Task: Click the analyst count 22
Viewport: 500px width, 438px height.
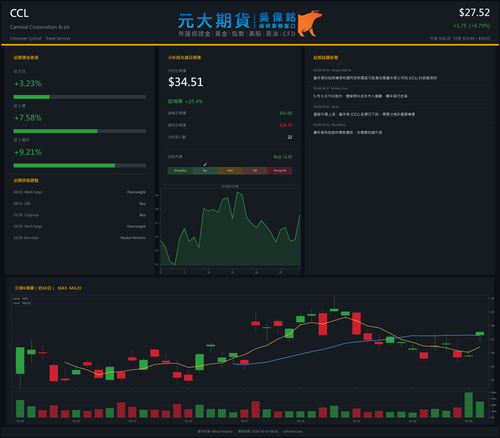Action: (x=290, y=137)
